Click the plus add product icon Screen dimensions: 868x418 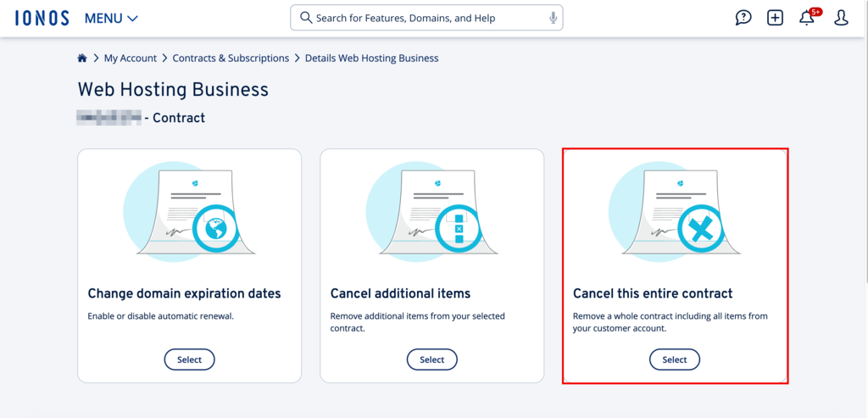pyautogui.click(x=775, y=18)
